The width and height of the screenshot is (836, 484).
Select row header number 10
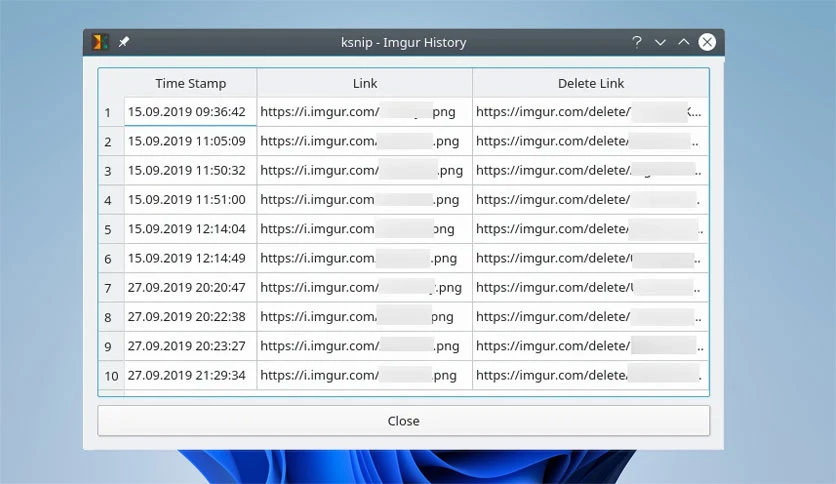coord(111,375)
